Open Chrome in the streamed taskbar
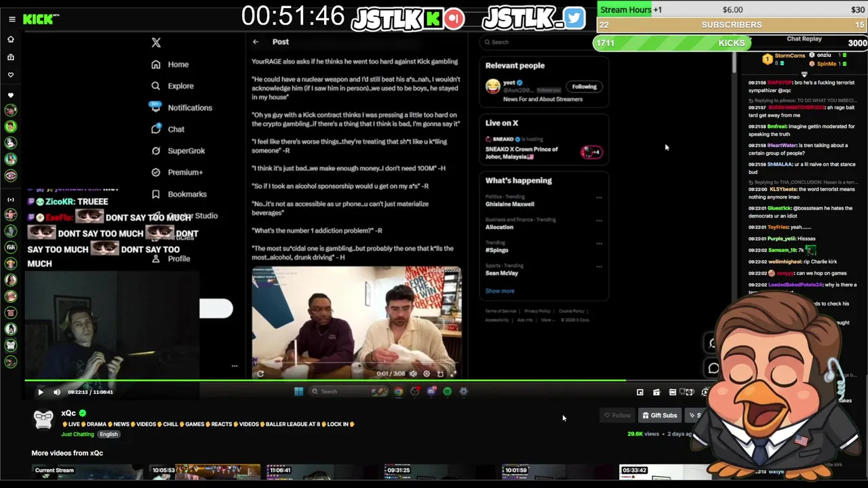Screen dimensions: 868x488 (398, 391)
